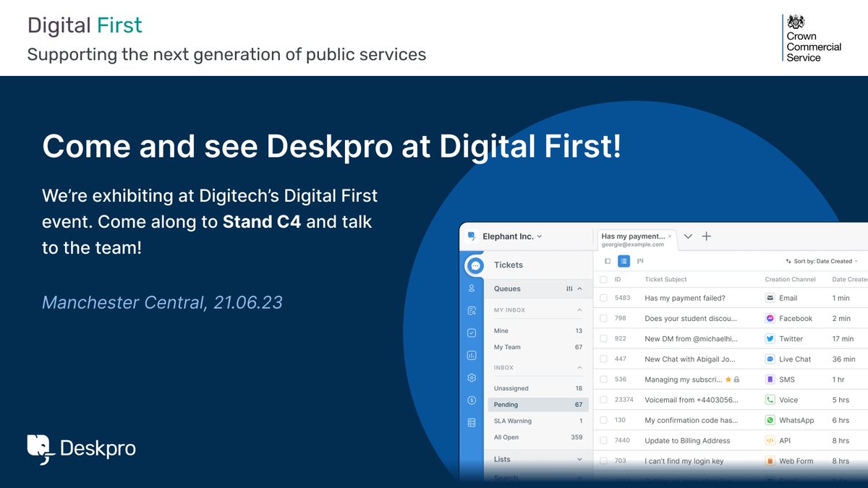
Task: Click the Creation Channel column header
Action: (x=791, y=279)
